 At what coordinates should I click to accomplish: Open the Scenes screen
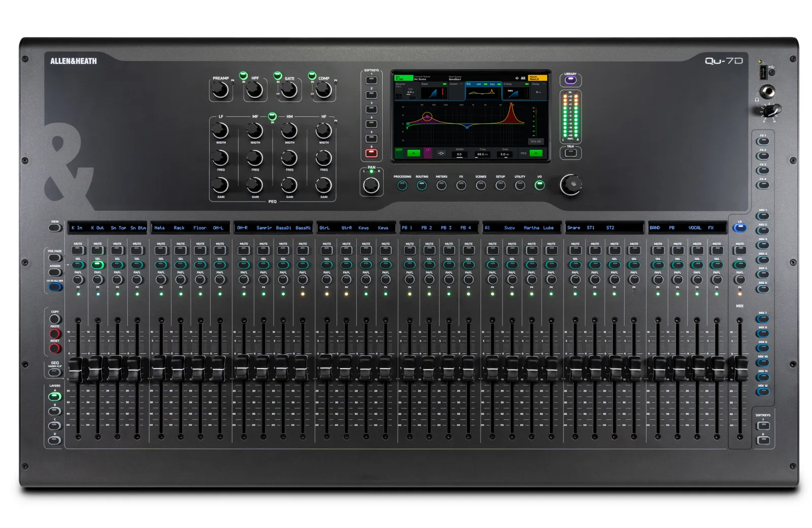click(x=481, y=185)
